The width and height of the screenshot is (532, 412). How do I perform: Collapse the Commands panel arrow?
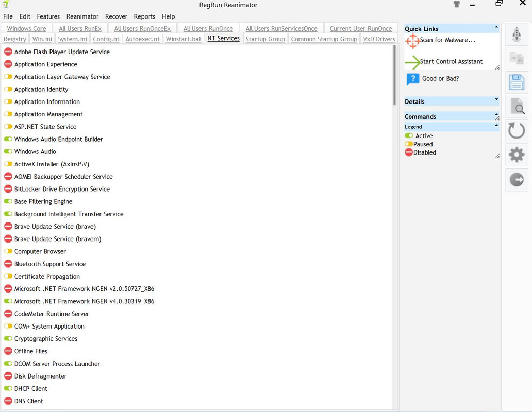pos(496,114)
